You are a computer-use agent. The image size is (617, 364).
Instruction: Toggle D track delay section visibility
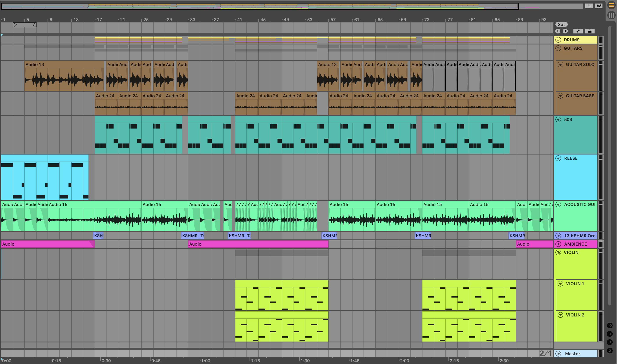tap(610, 351)
